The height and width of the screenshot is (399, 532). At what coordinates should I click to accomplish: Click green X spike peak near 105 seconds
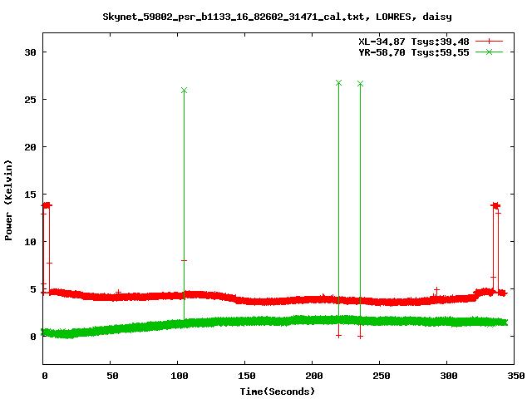[184, 91]
